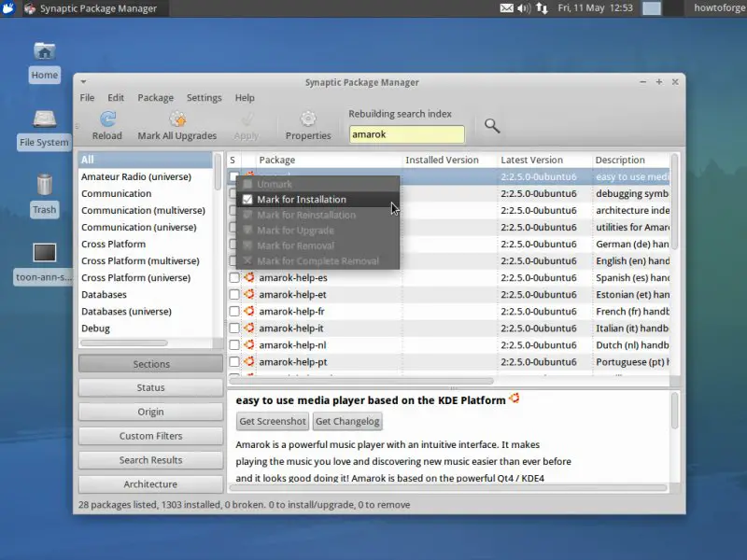Click the sections list vertical scrollbar

coord(218,172)
